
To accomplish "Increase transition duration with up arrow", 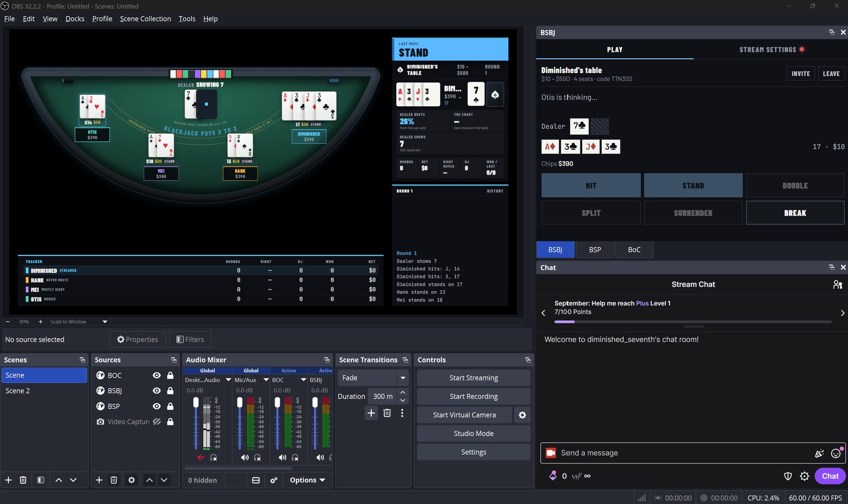I will tap(402, 392).
